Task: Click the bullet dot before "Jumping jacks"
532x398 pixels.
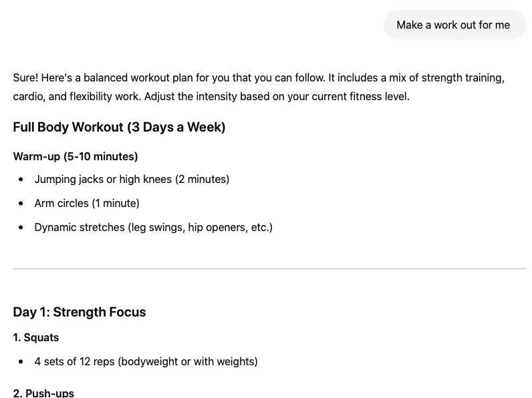Action: 21,180
